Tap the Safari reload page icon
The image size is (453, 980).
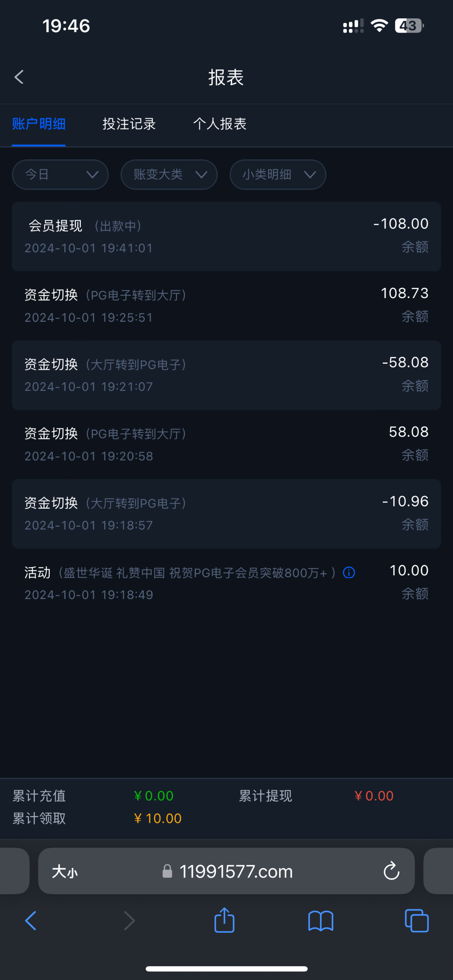click(391, 871)
